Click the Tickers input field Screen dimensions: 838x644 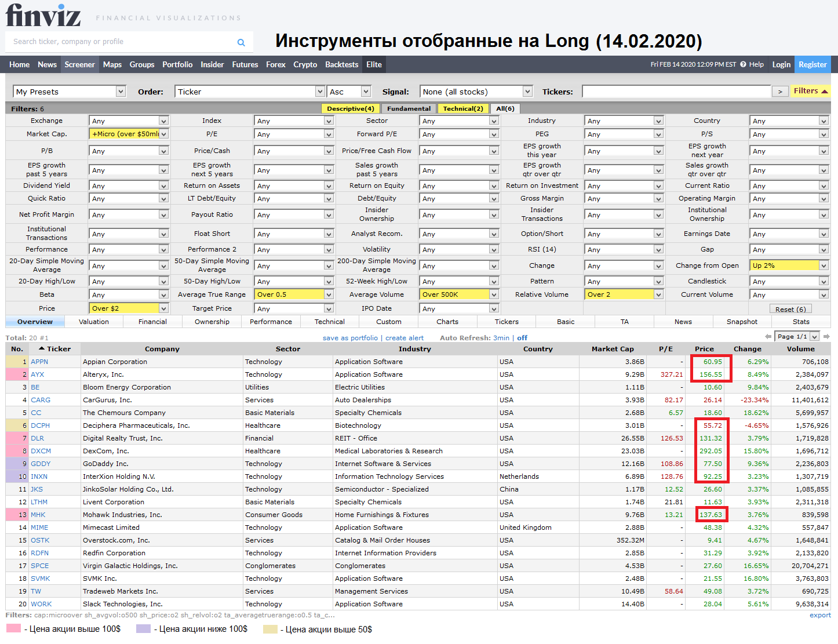tap(676, 92)
